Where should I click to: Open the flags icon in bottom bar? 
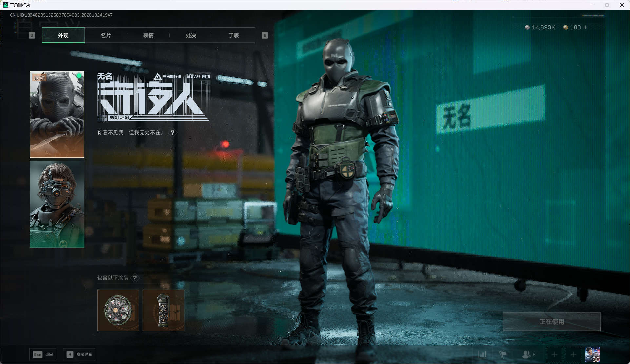[x=503, y=355]
